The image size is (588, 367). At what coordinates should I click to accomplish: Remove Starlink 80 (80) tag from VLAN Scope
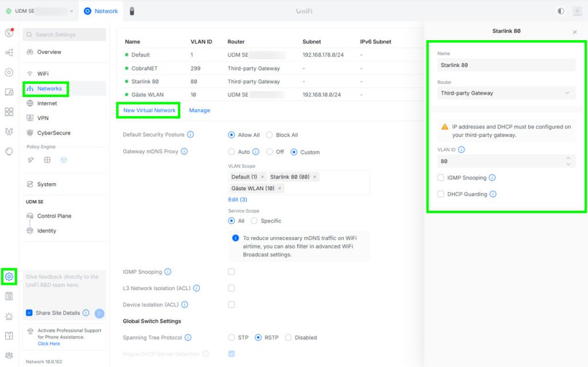315,177
